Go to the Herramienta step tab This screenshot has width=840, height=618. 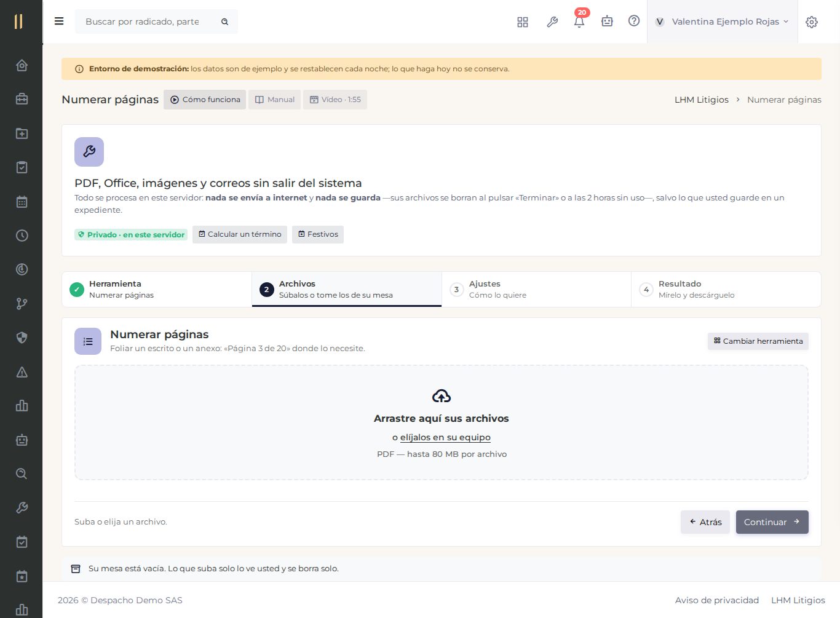point(157,289)
